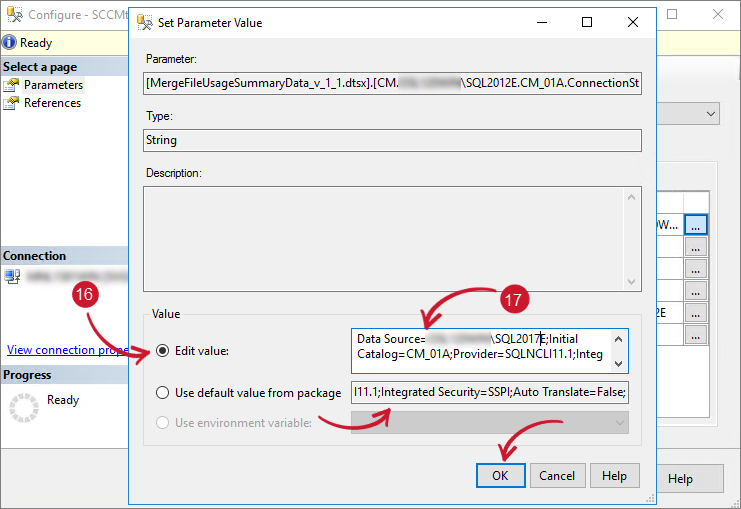Click third ellipsis button in parameter grid
Screen dimensions: 741x509
pos(696,270)
